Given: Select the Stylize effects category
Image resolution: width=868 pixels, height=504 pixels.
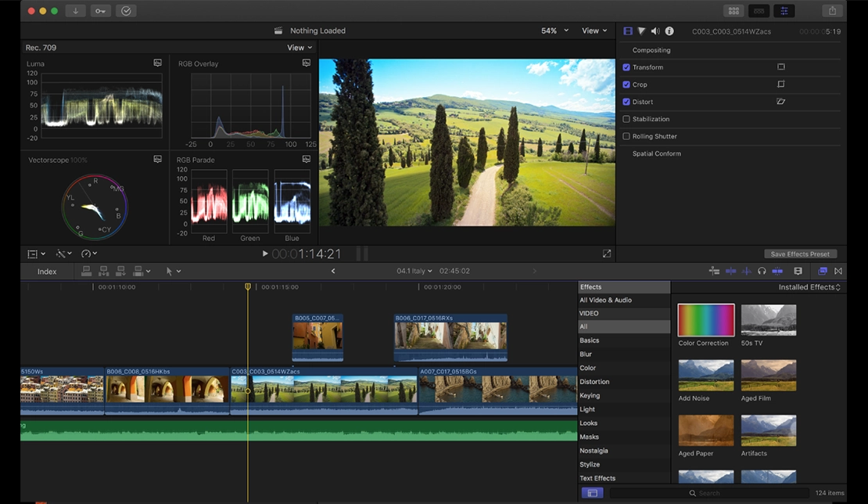Looking at the screenshot, I should pos(590,464).
